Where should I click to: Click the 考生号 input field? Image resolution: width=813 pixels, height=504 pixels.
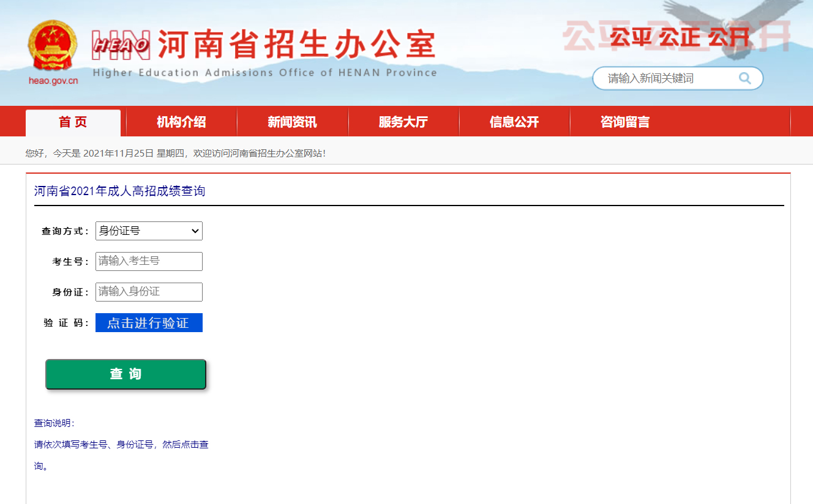click(149, 261)
